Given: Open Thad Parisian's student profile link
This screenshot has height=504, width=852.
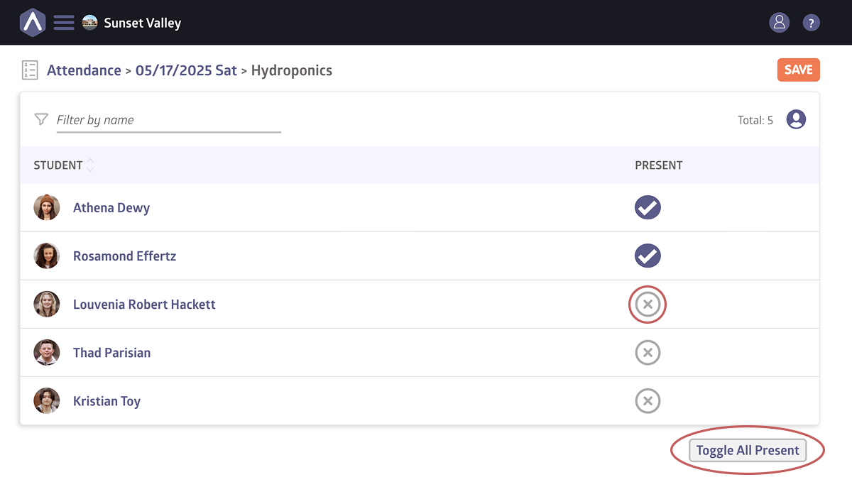Looking at the screenshot, I should 111,353.
